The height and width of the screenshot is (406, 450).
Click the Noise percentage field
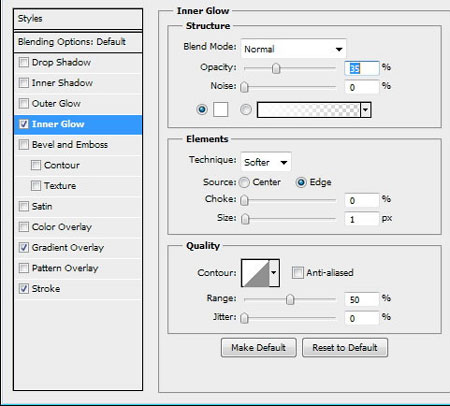click(362, 87)
